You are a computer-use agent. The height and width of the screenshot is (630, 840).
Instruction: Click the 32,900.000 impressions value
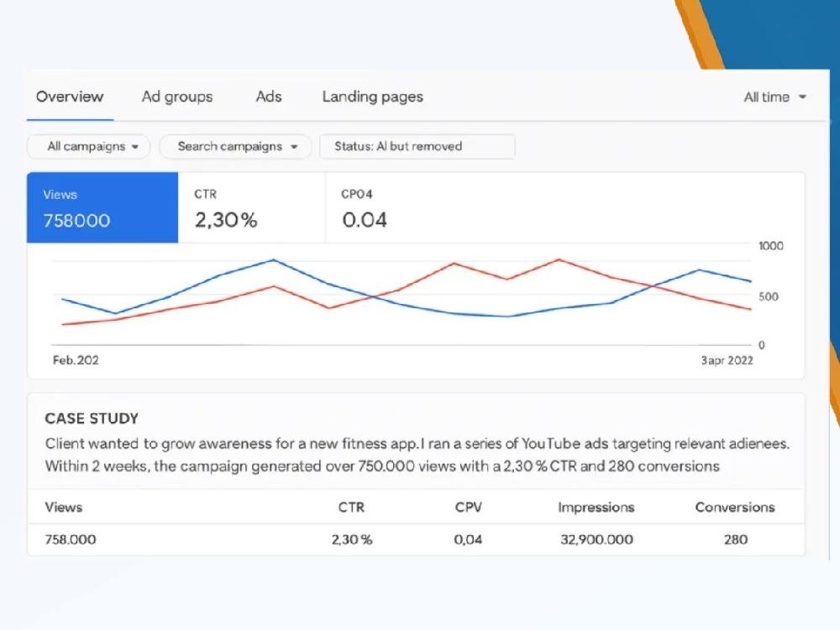point(596,539)
